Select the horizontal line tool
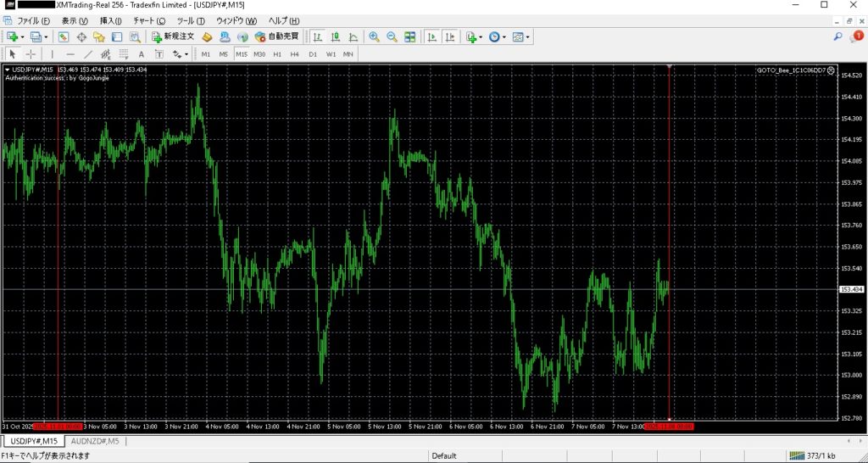This screenshot has height=463, width=868. point(70,54)
